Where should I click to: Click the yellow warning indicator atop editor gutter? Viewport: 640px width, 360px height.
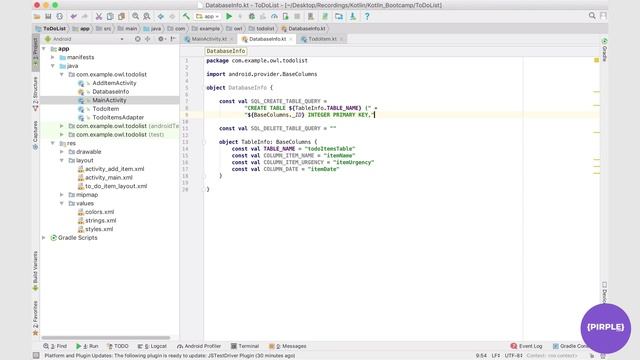[x=596, y=60]
